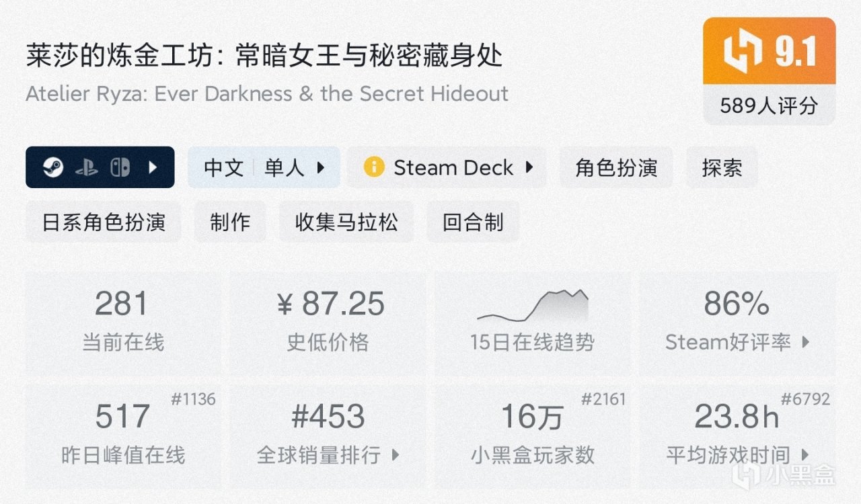Select the 探索 tag
The height and width of the screenshot is (504, 861).
click(722, 167)
